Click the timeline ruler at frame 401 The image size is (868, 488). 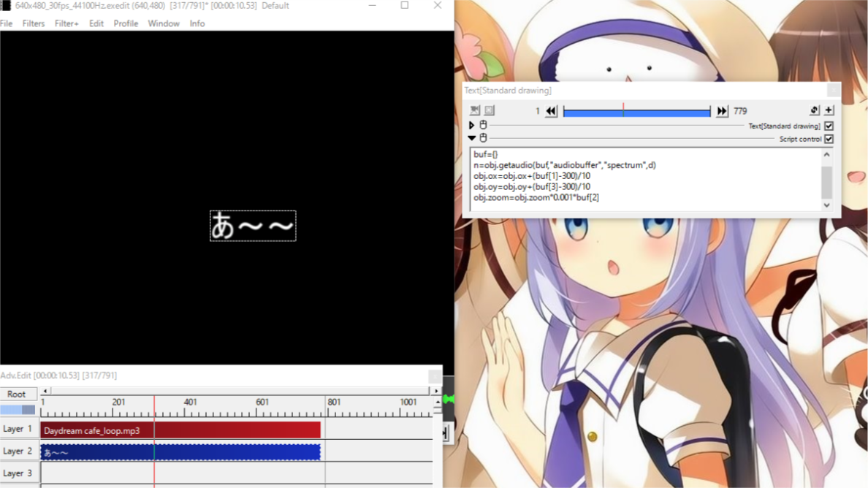pyautogui.click(x=190, y=403)
